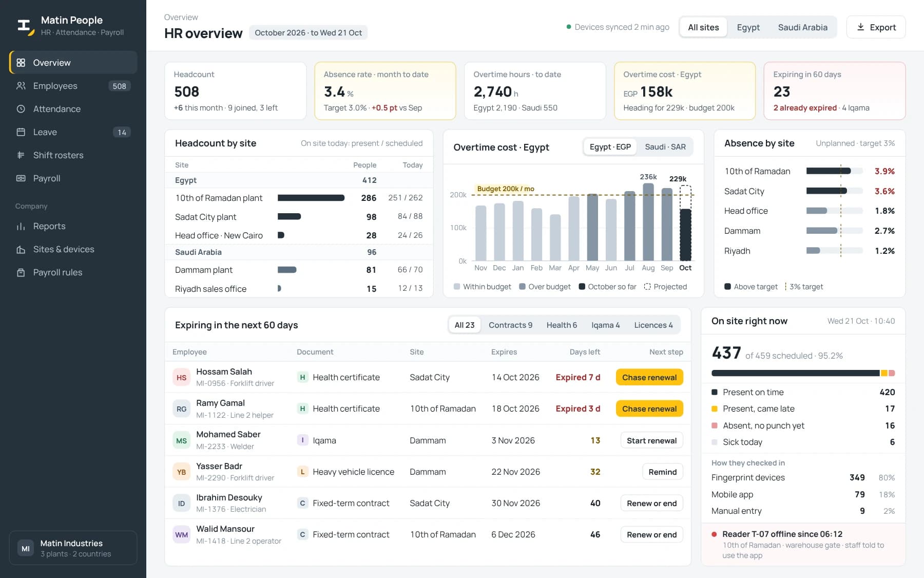
Task: Click the Expiring in 60 days card
Action: click(x=835, y=91)
